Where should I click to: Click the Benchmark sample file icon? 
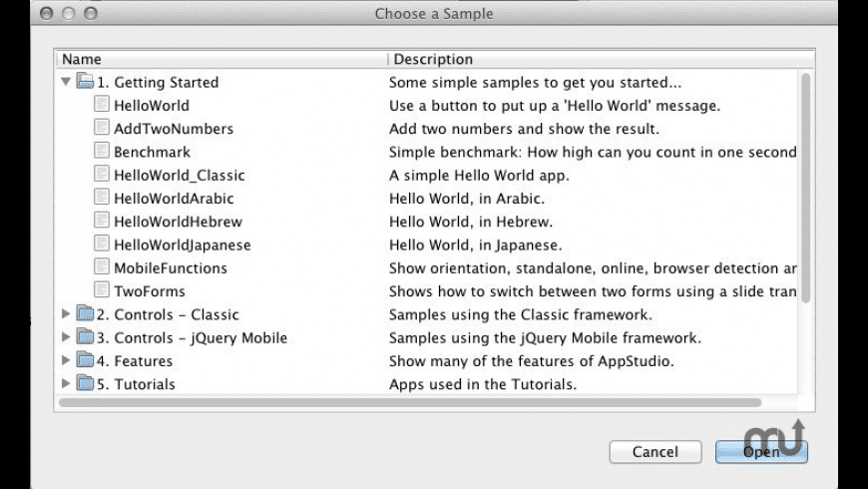pos(102,151)
